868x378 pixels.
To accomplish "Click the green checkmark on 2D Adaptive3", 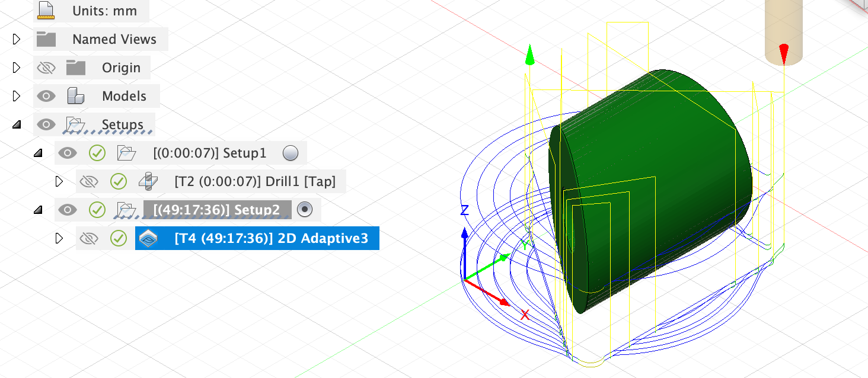I will pyautogui.click(x=119, y=238).
